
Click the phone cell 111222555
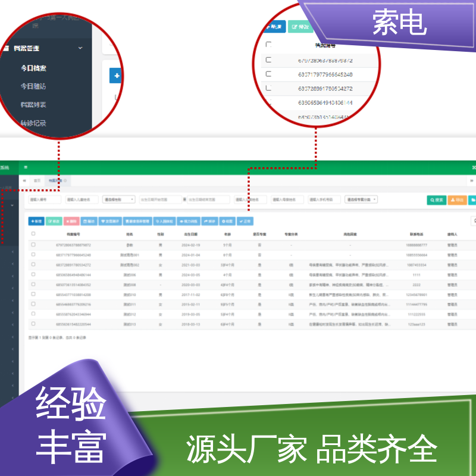coord(416,314)
